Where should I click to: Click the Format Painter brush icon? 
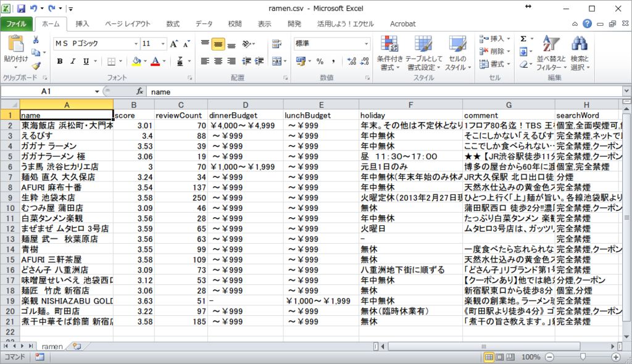[x=36, y=65]
